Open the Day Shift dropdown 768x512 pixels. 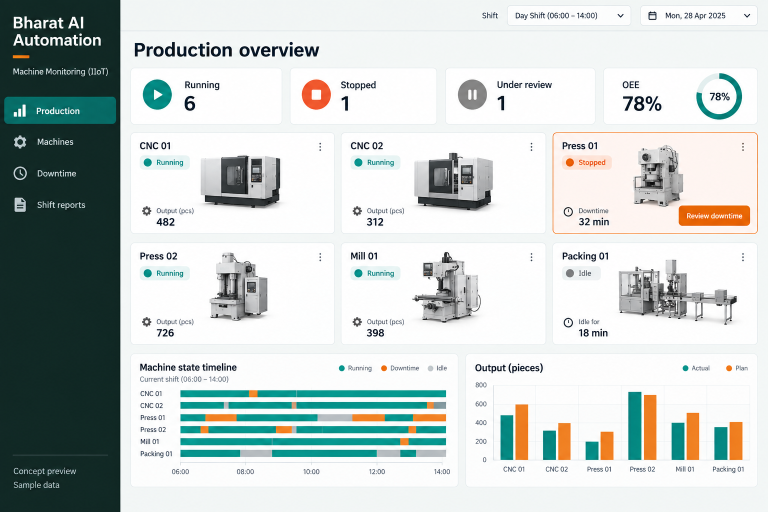pyautogui.click(x=569, y=16)
